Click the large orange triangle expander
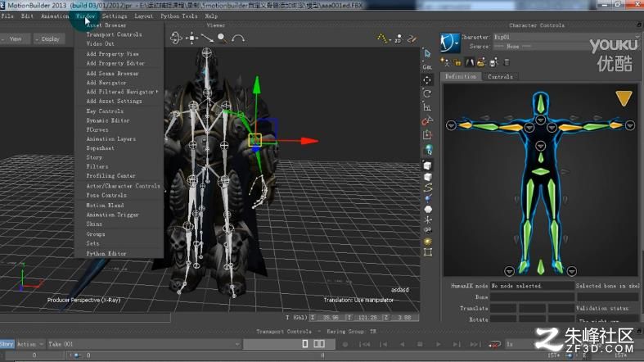 [624, 98]
